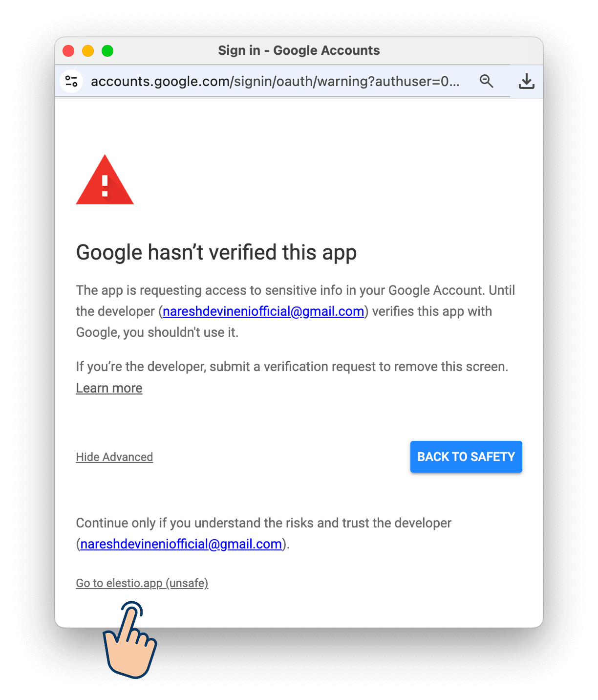
Task: Click the sensitive info warning paragraph
Action: pyautogui.click(x=296, y=311)
